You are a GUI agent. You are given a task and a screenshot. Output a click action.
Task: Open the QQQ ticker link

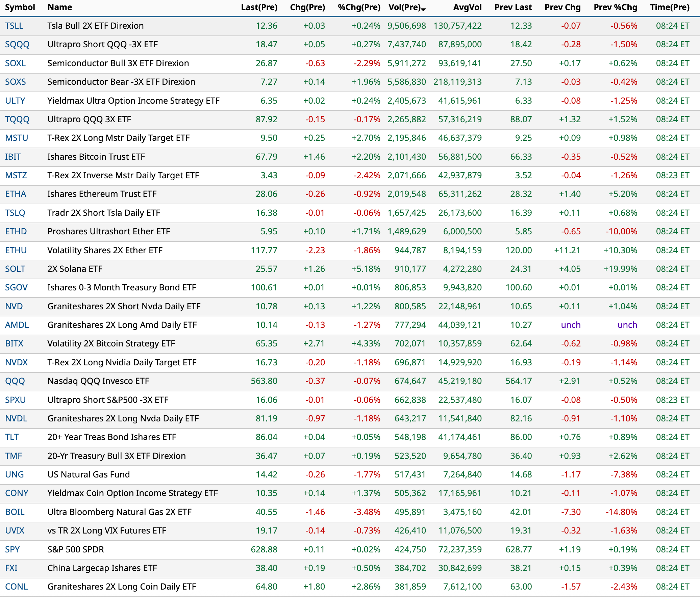(x=15, y=381)
